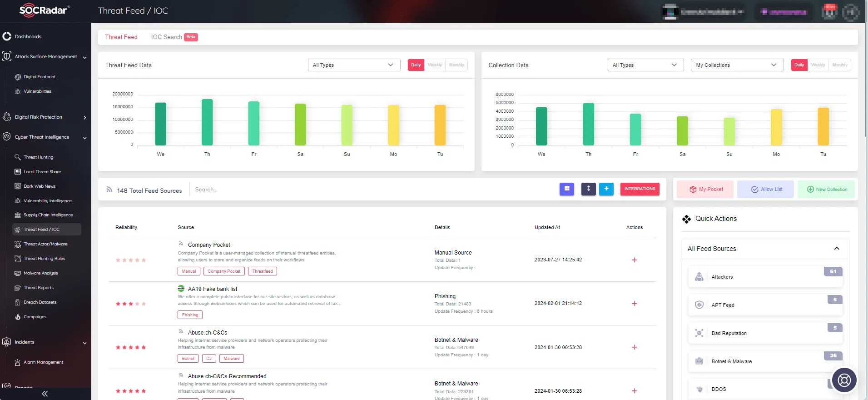Select Monthly range for Collection Data
Viewport: 868px width, 400px height.
coord(840,65)
